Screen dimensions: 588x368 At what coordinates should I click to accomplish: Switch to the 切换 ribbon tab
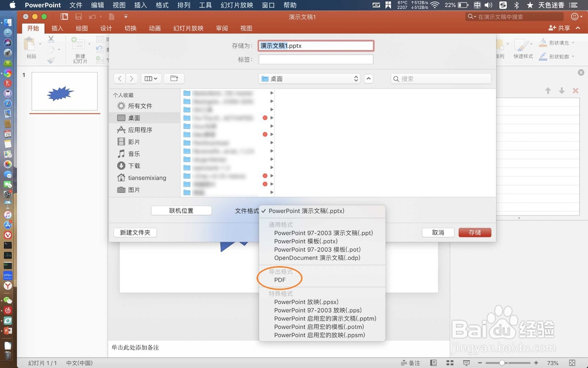point(131,28)
